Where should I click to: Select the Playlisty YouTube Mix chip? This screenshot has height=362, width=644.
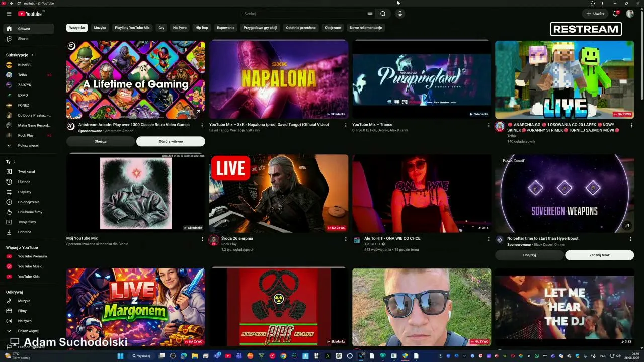132,28
